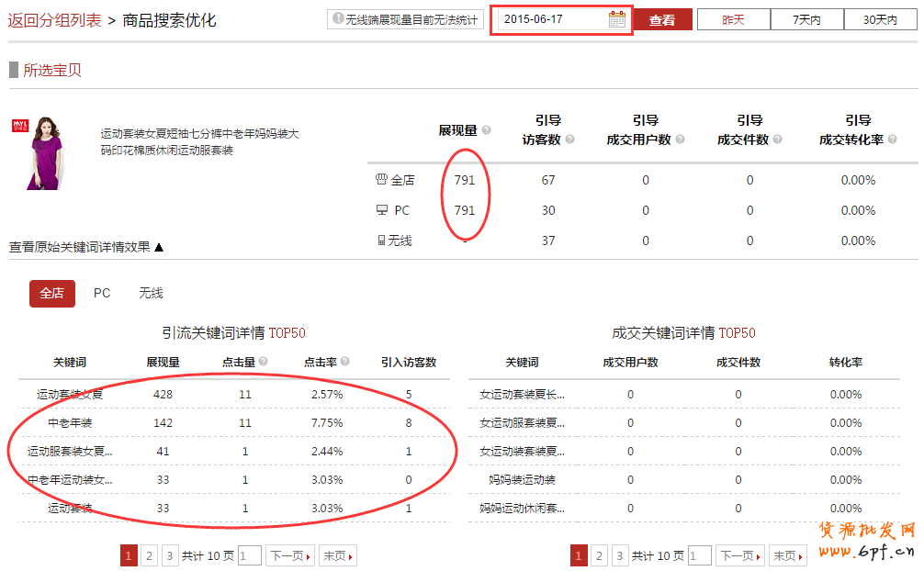Click the red 查看 button

(662, 19)
